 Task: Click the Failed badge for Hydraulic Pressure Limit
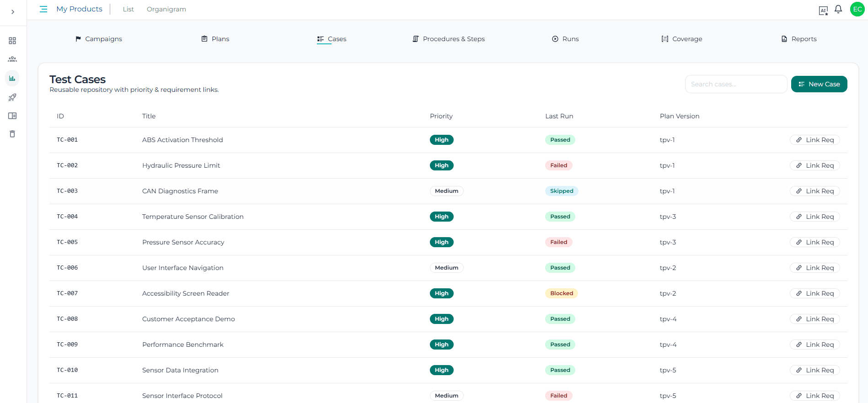pos(558,165)
